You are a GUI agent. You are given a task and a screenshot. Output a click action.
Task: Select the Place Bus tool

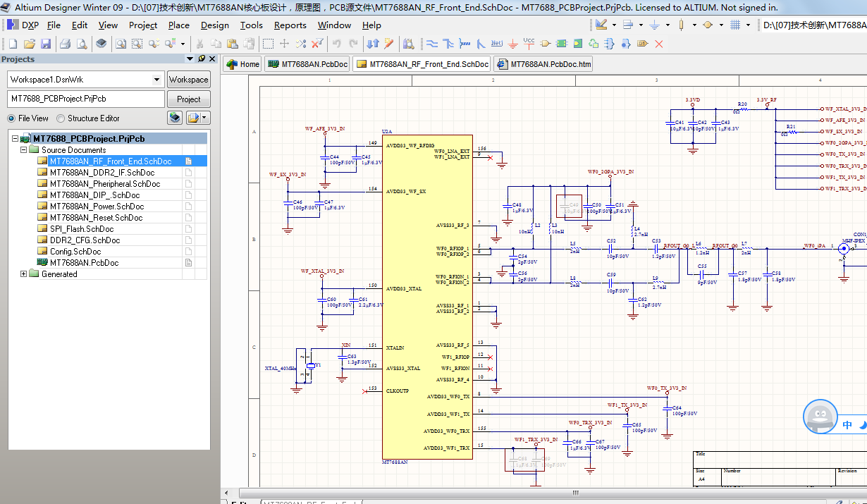click(448, 44)
